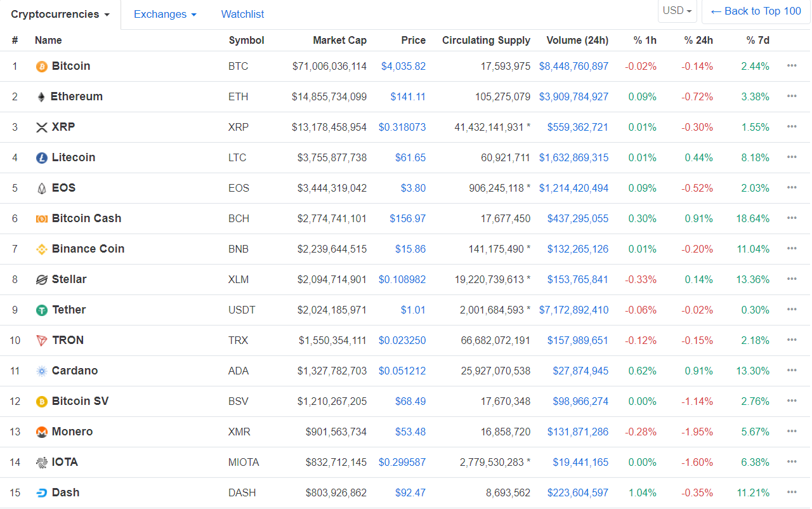The height and width of the screenshot is (509, 812).
Task: Click the Binance Coin diamond icon
Action: [x=41, y=249]
